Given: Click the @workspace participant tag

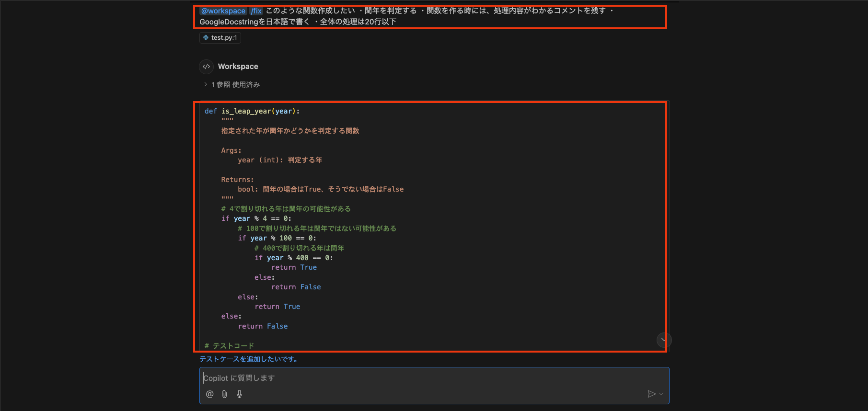Looking at the screenshot, I should coord(223,11).
